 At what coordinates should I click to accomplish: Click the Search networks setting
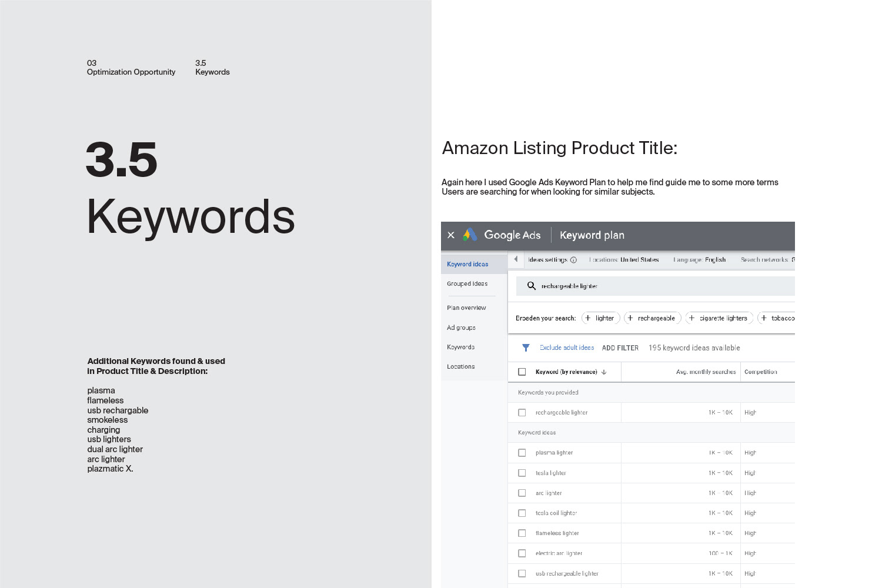tap(768, 260)
